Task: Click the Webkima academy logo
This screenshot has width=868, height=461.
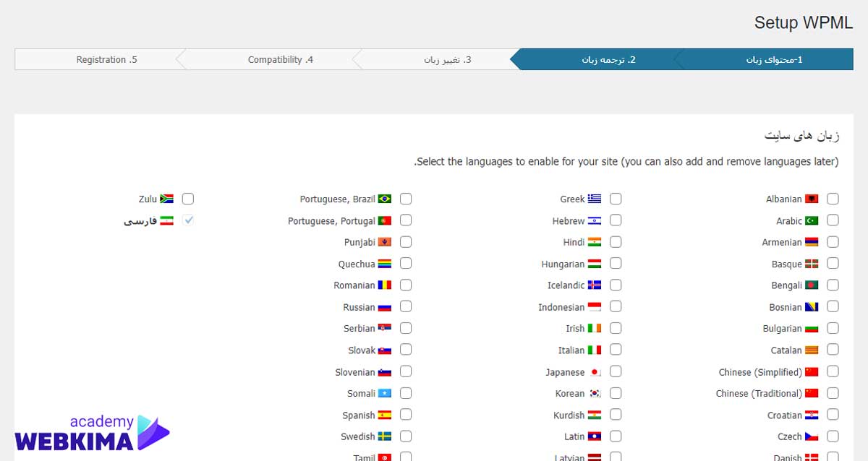Action: [x=92, y=434]
